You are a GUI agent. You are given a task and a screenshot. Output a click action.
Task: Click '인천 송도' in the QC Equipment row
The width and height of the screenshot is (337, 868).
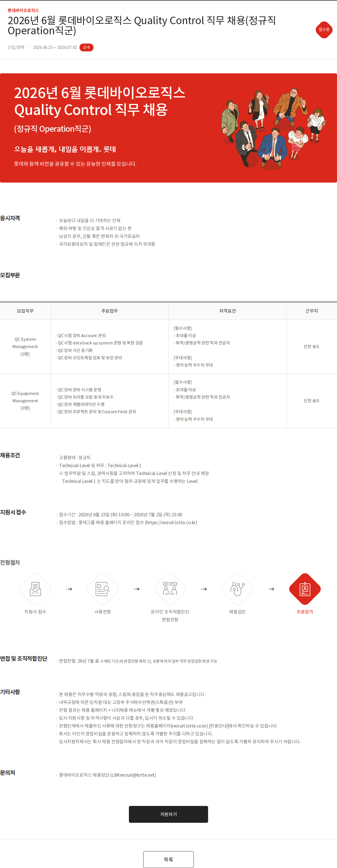[312, 401]
